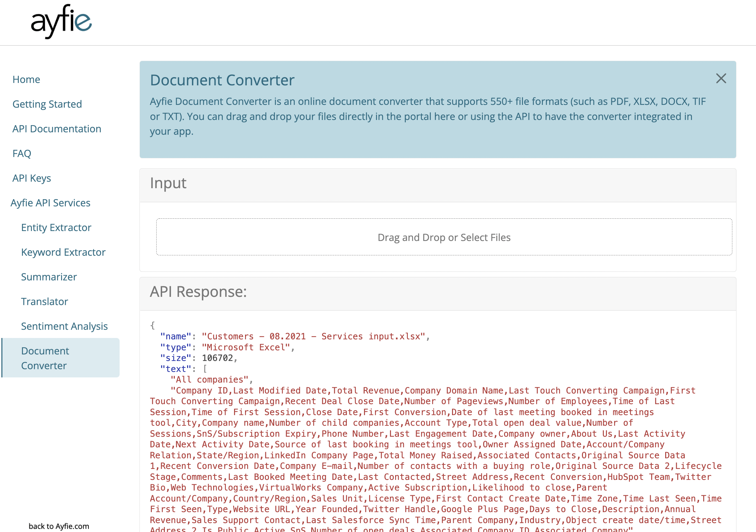Screen dimensions: 756x532
Task: Click the file name "Customers – 08.2021 – Services input.xlsx"
Action: (x=314, y=336)
